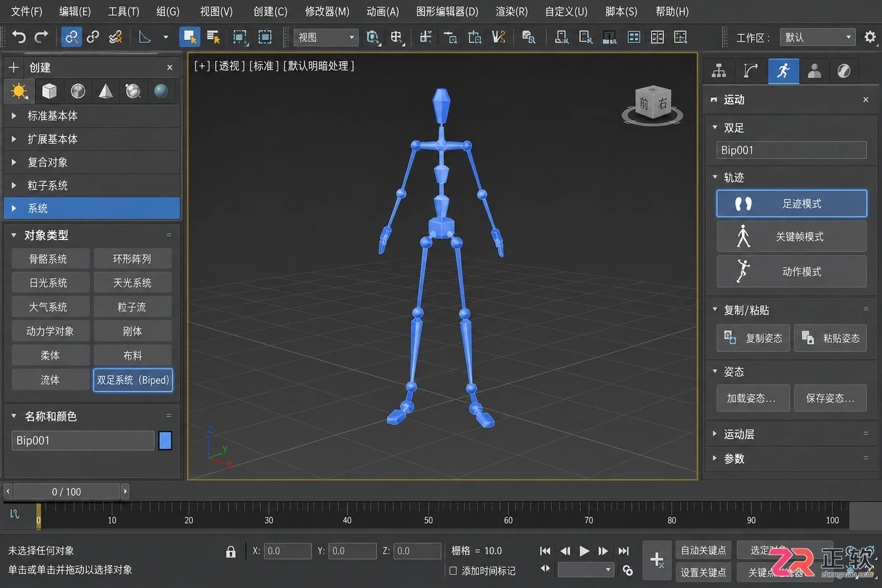The image size is (882, 588).
Task: Open the workspace settings gear icon
Action: pyautogui.click(x=870, y=37)
